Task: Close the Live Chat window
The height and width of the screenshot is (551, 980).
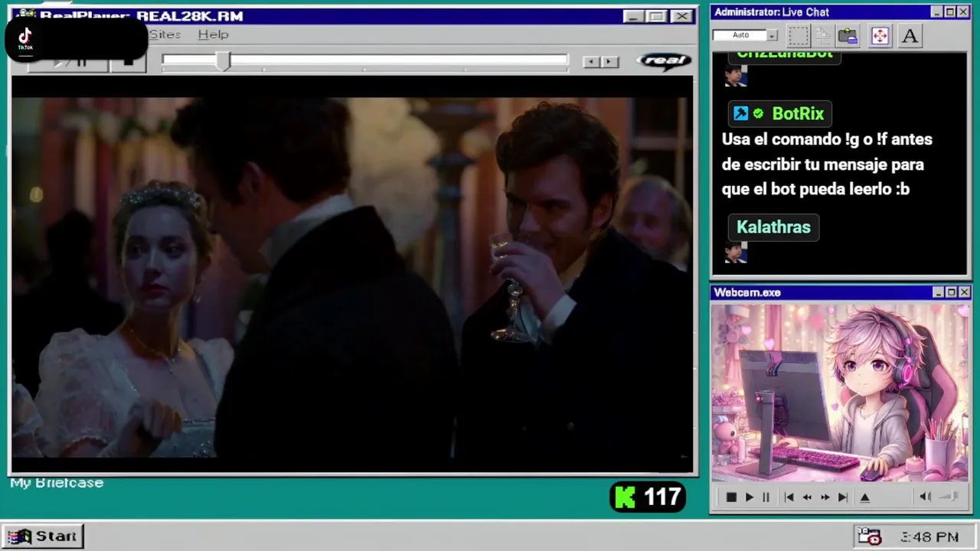Action: click(963, 12)
